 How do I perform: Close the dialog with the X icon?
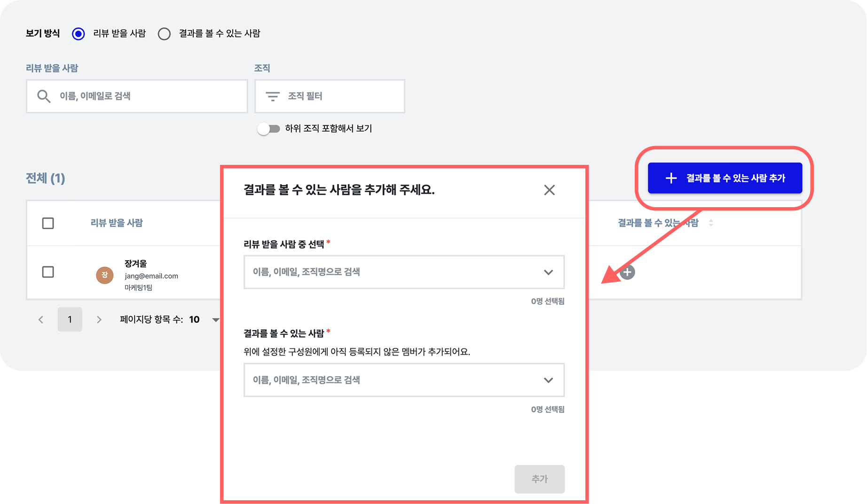click(549, 190)
